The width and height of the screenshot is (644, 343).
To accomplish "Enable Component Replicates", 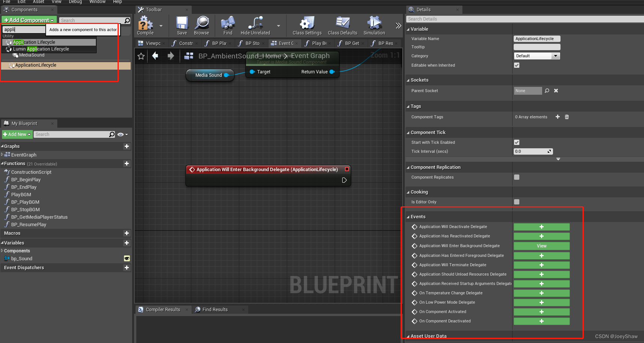I will 517,177.
